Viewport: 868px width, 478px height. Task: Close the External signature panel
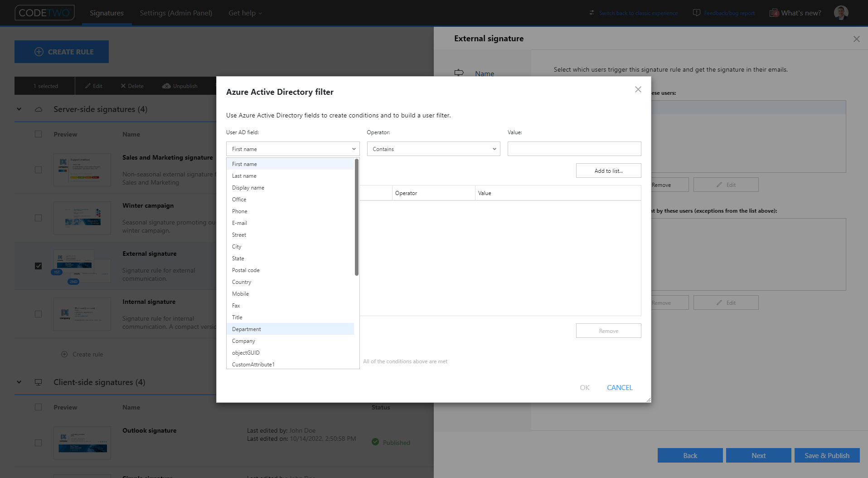pyautogui.click(x=856, y=39)
